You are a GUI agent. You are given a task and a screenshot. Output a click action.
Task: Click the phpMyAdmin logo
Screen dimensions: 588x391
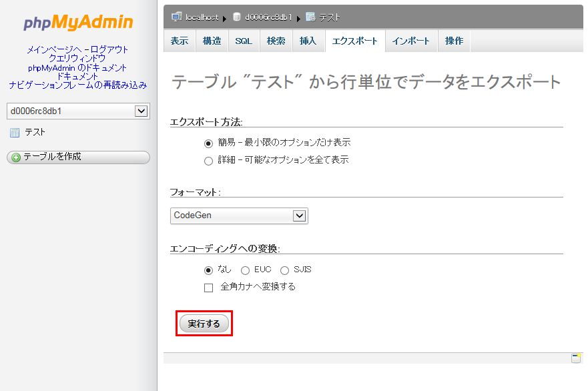point(78,23)
